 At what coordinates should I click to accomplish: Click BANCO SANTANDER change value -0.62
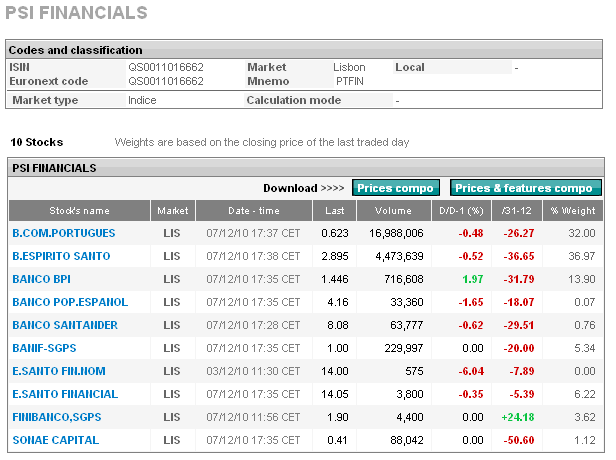pyautogui.click(x=471, y=325)
